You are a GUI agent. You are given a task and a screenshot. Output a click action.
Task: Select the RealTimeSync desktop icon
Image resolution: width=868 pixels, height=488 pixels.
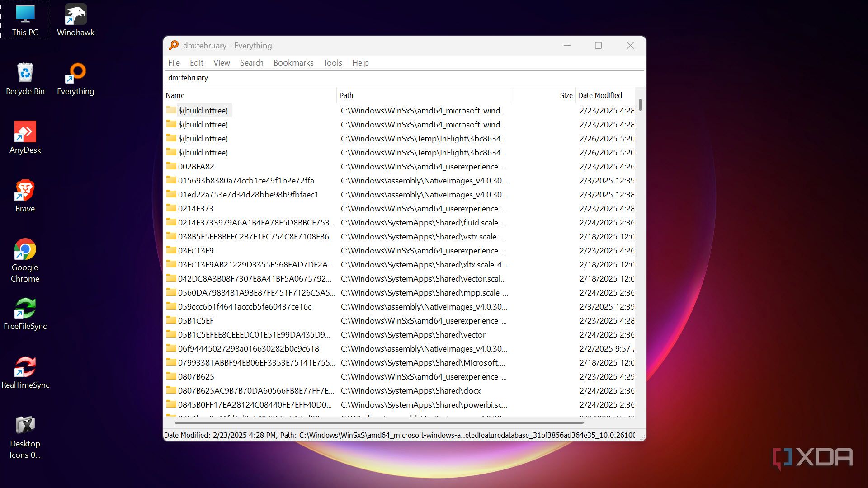[25, 373]
